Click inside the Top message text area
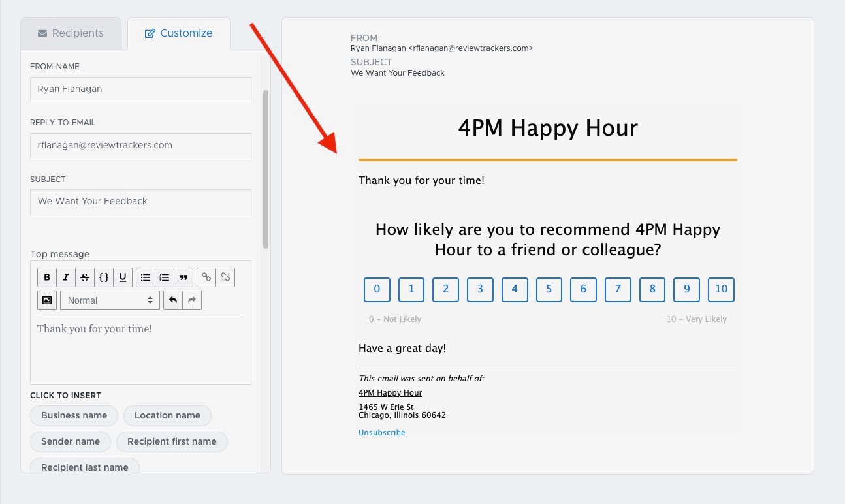845x504 pixels. [x=140, y=351]
